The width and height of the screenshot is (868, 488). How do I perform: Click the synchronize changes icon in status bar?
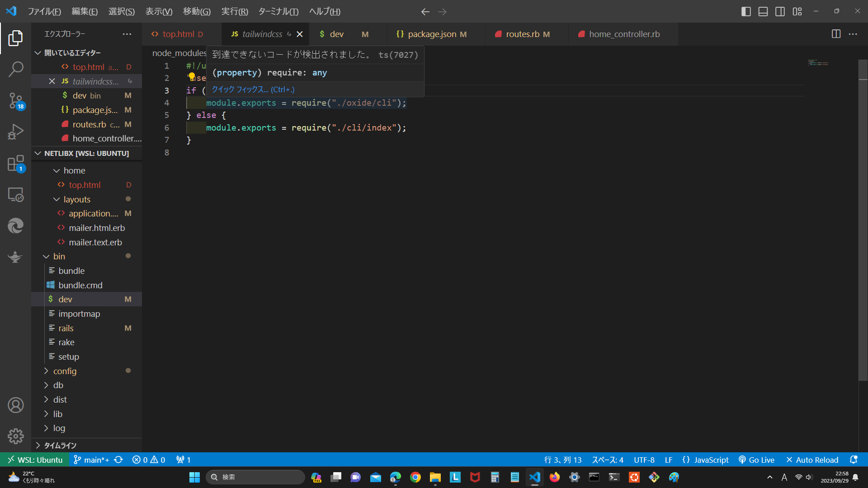(x=118, y=460)
